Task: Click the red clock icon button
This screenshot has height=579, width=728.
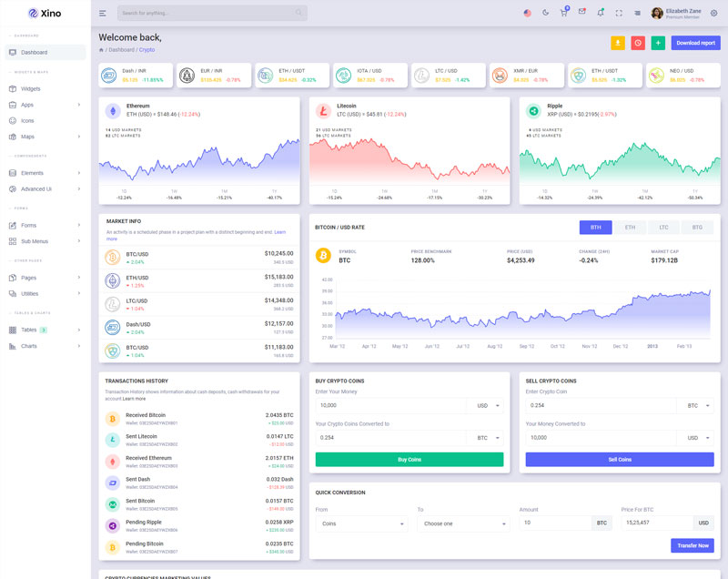Action: pos(638,43)
